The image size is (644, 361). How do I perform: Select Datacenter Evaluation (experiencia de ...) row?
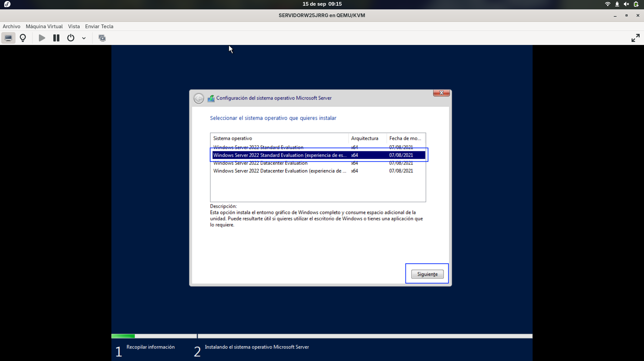tap(319, 171)
